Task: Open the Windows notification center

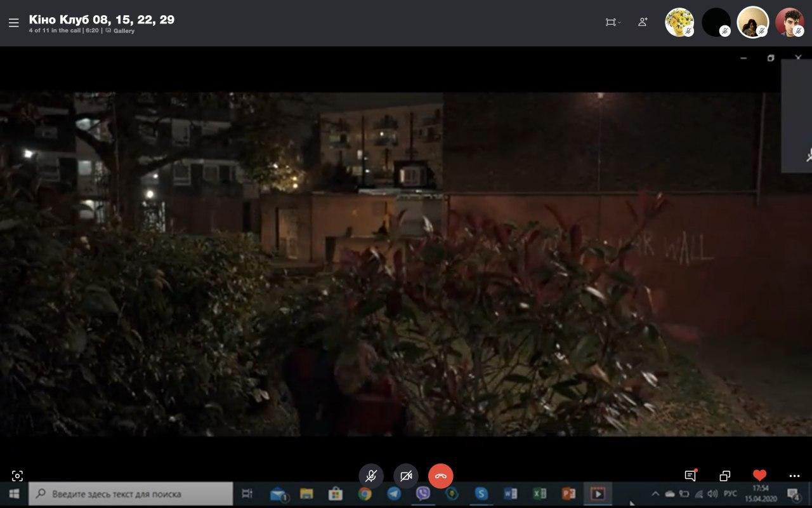Action: pos(793,493)
